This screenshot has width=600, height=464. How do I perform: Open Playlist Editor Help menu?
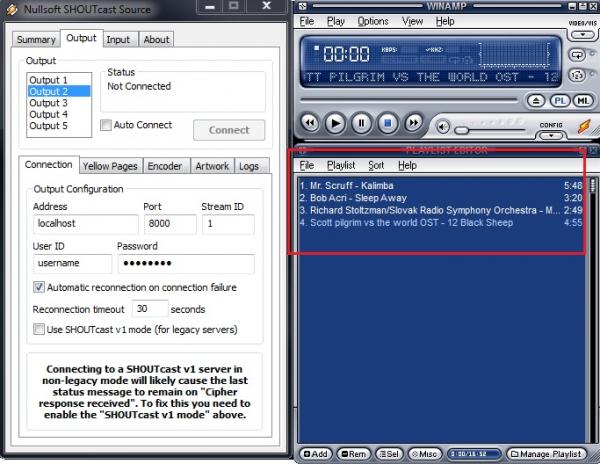[407, 165]
